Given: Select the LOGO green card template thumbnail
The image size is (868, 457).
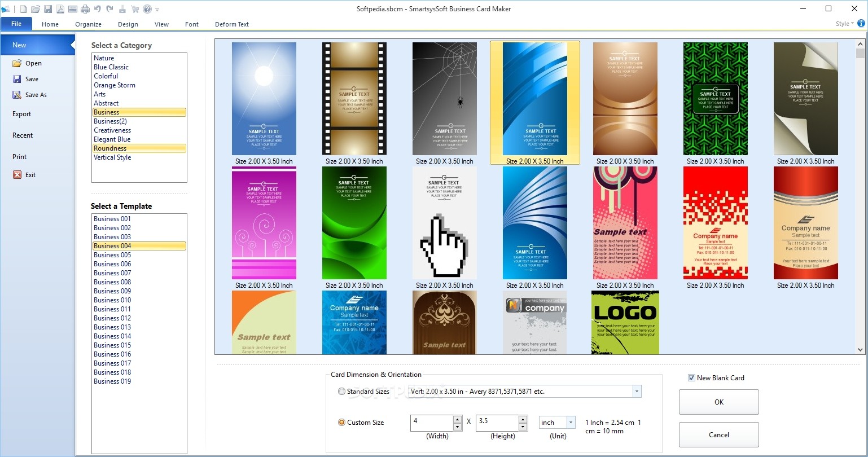Looking at the screenshot, I should coord(625,323).
